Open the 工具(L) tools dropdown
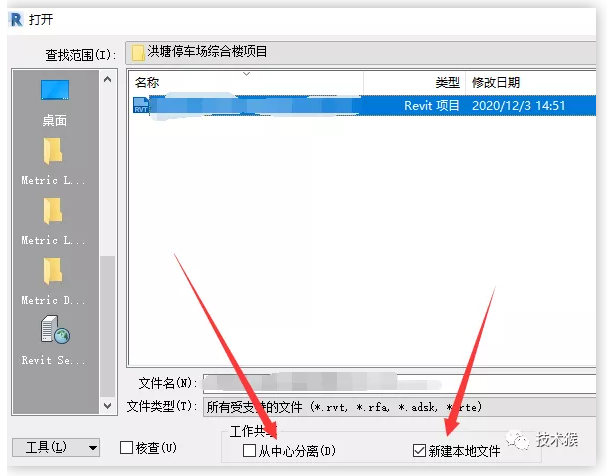Screen dimensions: 607x476 tap(56, 448)
